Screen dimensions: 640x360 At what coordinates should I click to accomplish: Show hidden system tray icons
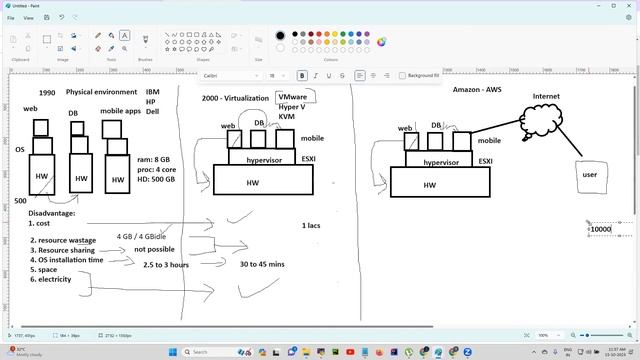click(x=534, y=352)
